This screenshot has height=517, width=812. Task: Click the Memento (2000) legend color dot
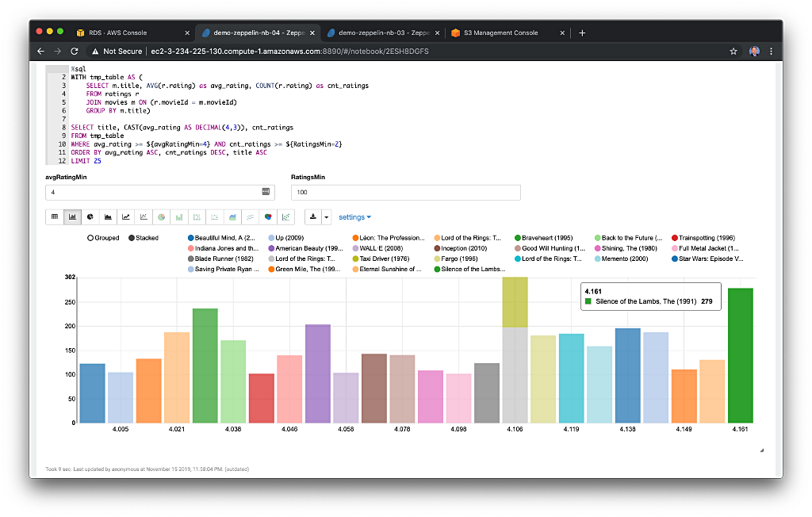(x=598, y=258)
